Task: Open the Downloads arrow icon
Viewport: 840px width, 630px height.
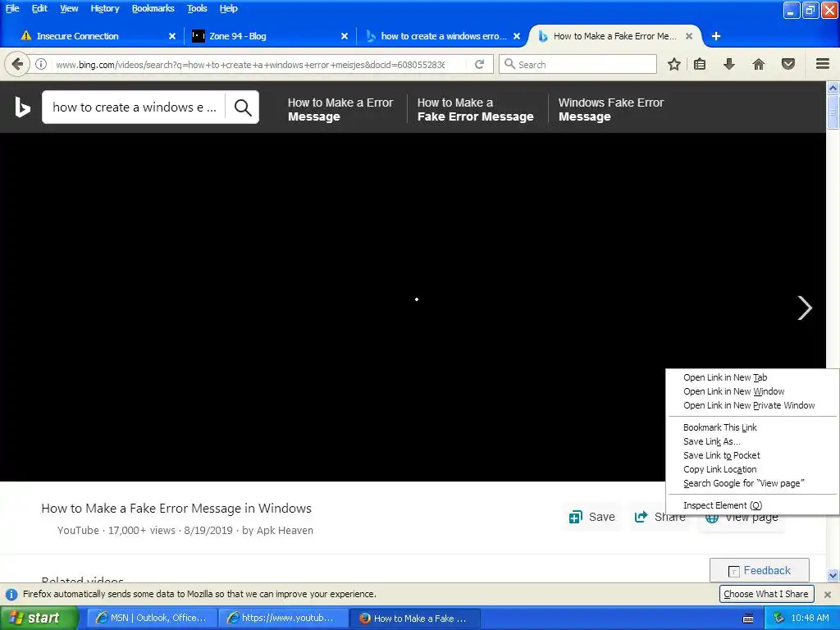Action: pos(728,64)
